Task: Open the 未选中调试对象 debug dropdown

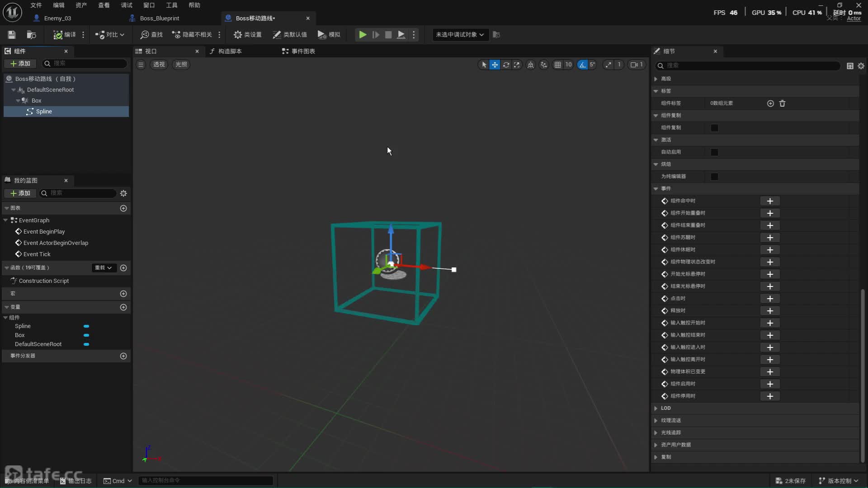Action: (x=460, y=35)
